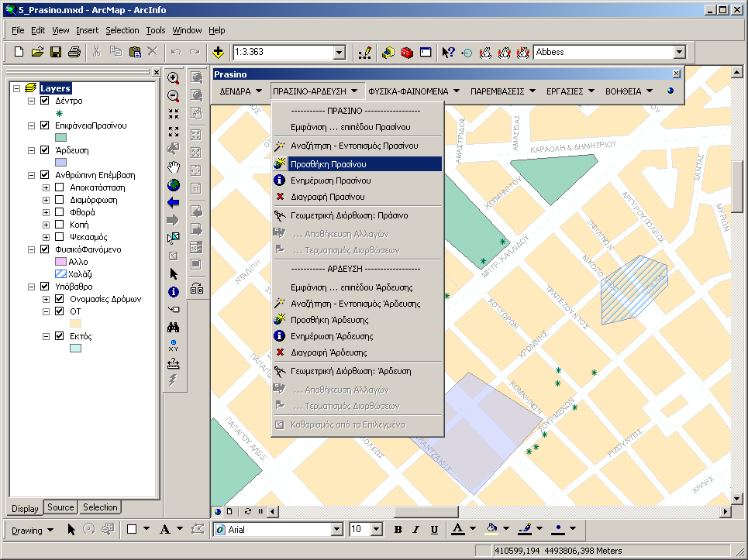Create a new map document
This screenshot has height=560, width=748.
pos(19,52)
